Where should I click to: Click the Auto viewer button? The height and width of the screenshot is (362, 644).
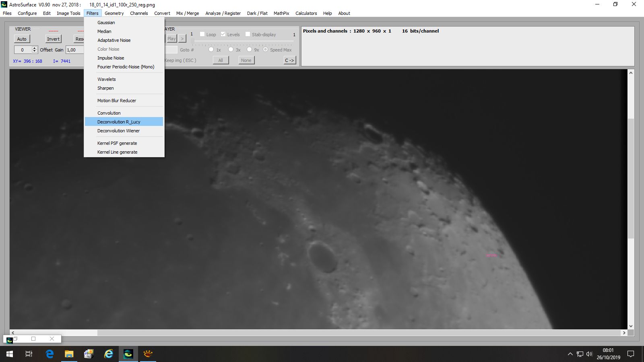(x=22, y=39)
